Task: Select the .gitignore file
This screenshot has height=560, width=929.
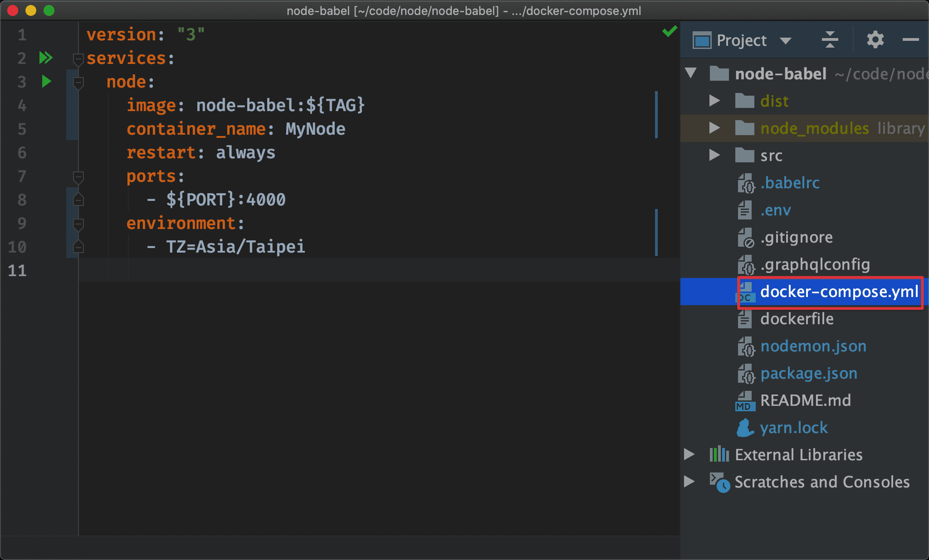Action: [797, 237]
